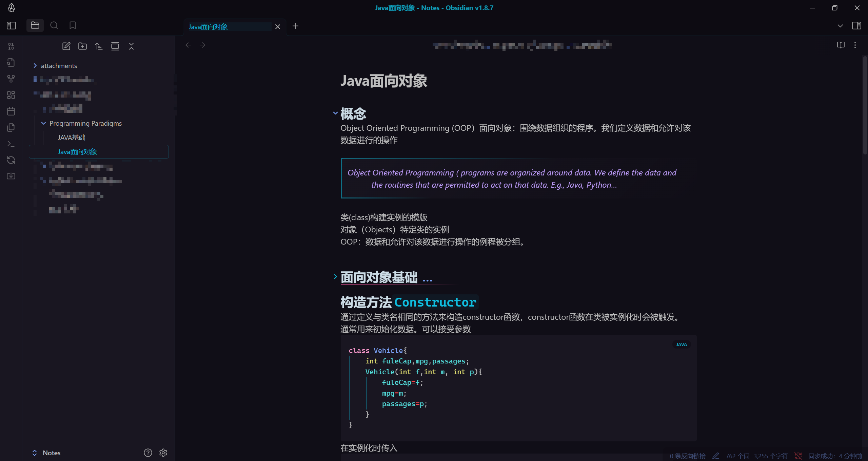Click the insert template ribbon icon
Viewport: 868px width, 461px height.
click(x=11, y=127)
